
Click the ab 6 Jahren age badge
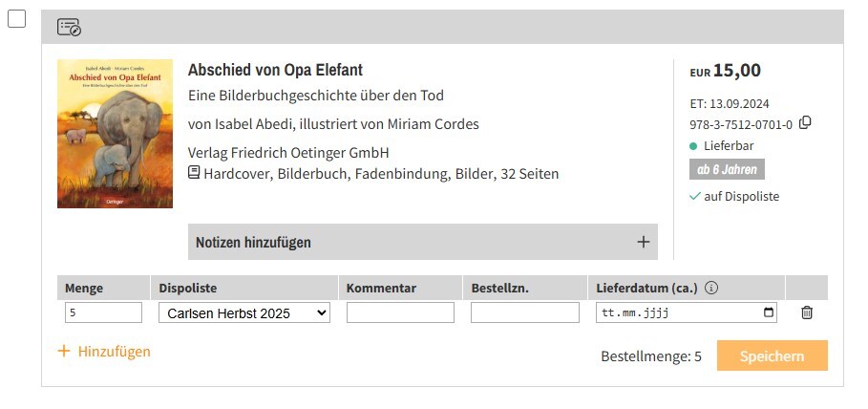(727, 170)
